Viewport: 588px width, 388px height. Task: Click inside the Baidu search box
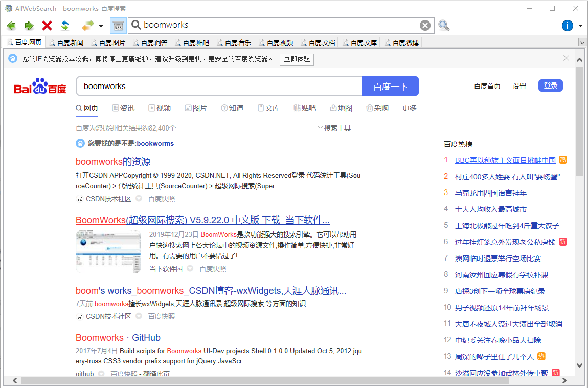pos(219,86)
